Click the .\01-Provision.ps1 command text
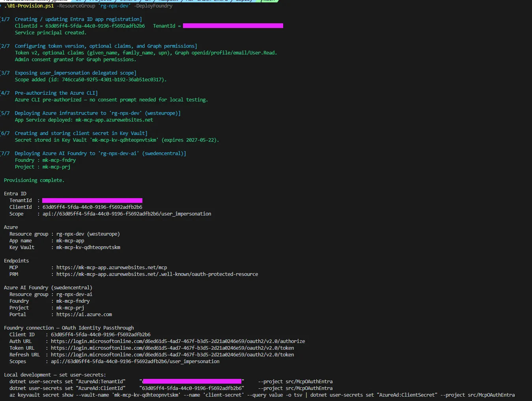Image resolution: width=532 pixels, height=401 pixels. (x=29, y=6)
